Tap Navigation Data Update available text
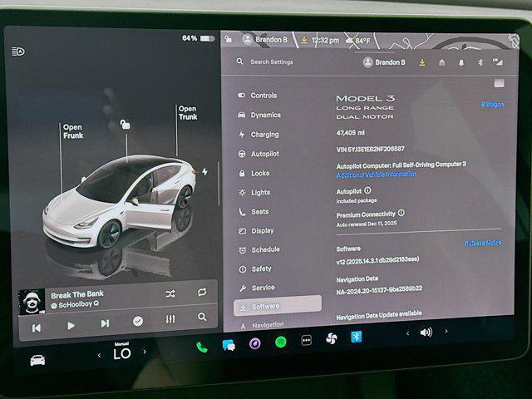This screenshot has height=399, width=532. [379, 315]
